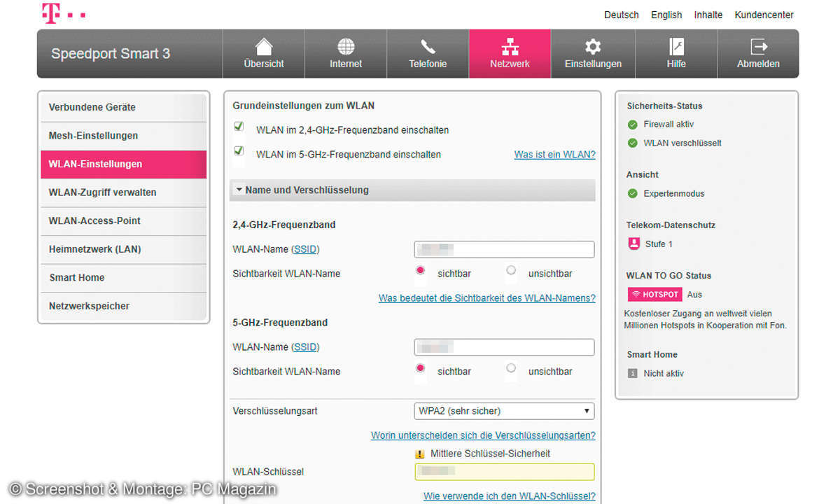Focus the 5-GHz WLAN-Name input field
The height and width of the screenshot is (504, 840).
tap(504, 347)
